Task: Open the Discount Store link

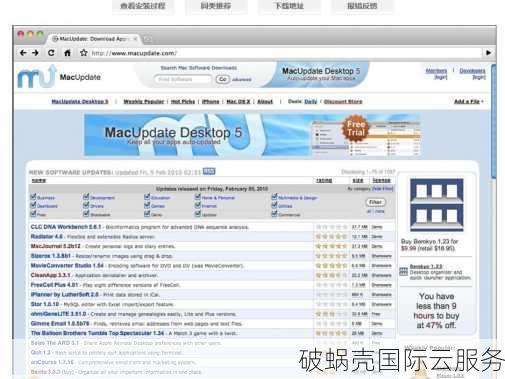Action: coord(343,101)
